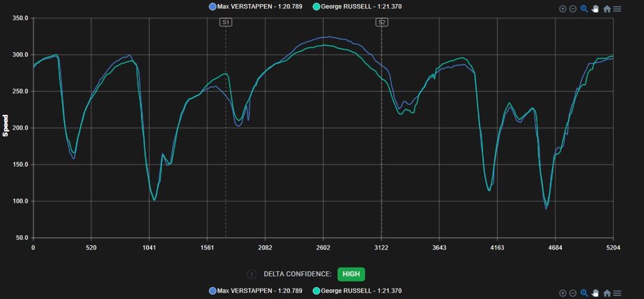Click the DELTA CONFIDENCE label
The height and width of the screenshot is (299, 644).
298,274
